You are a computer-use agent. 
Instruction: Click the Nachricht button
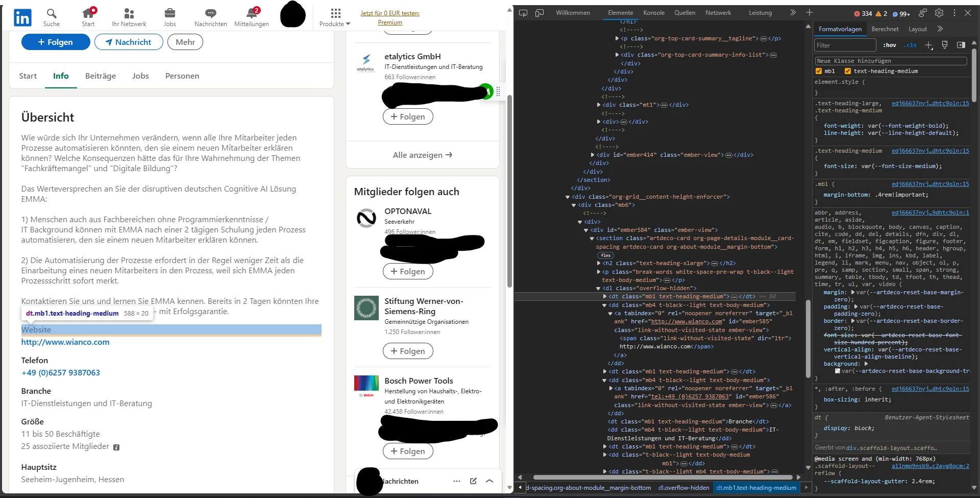tap(129, 42)
